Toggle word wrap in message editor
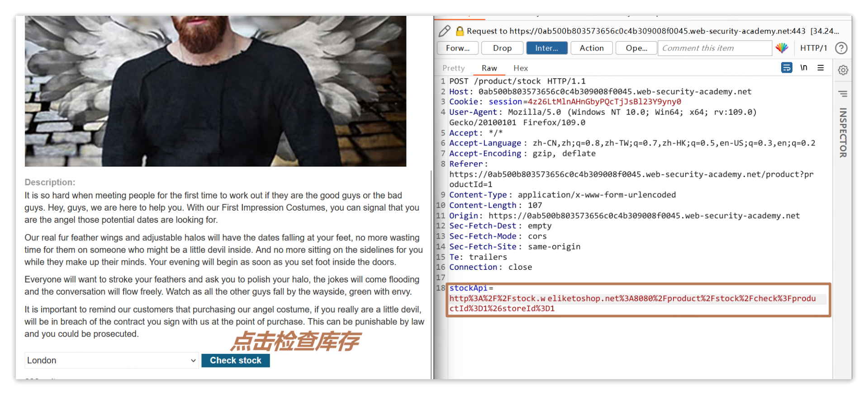 point(787,68)
